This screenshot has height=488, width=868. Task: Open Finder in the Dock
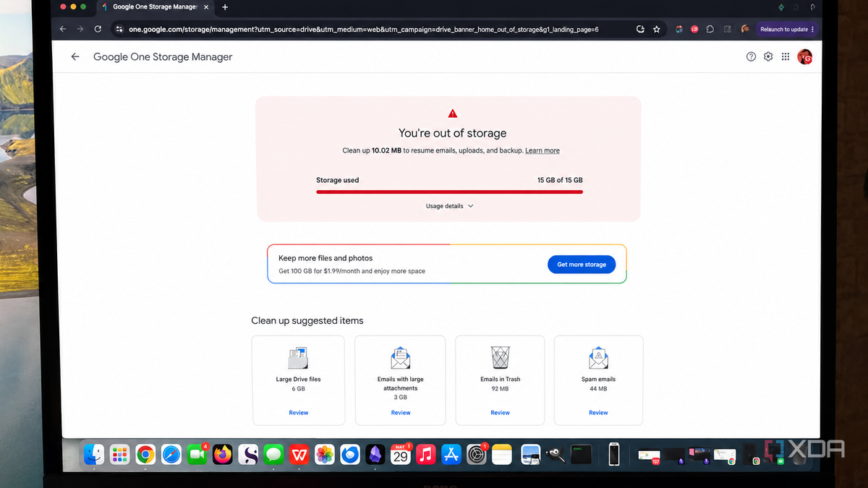pos(94,454)
